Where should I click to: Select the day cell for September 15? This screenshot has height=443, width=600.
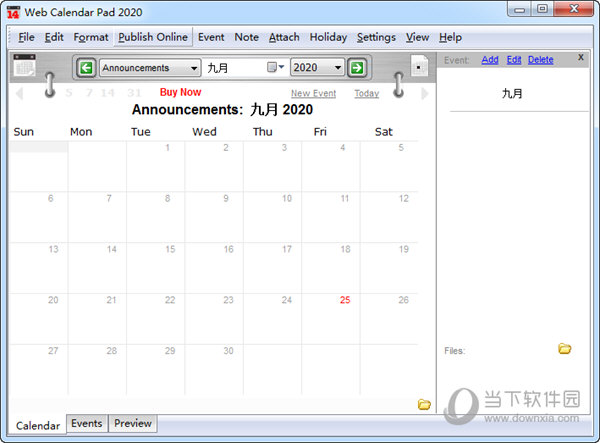[x=155, y=268]
